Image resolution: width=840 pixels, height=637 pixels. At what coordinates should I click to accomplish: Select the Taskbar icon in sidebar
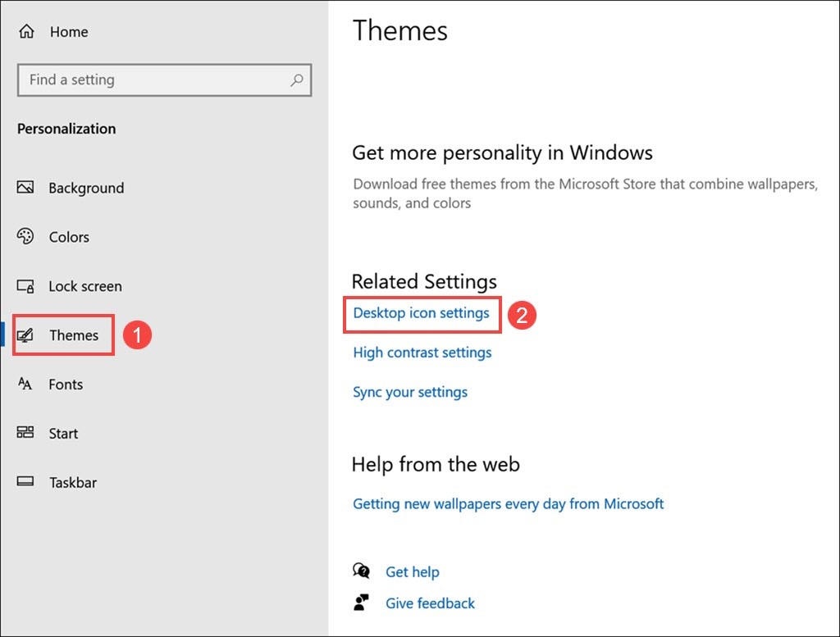[x=25, y=482]
